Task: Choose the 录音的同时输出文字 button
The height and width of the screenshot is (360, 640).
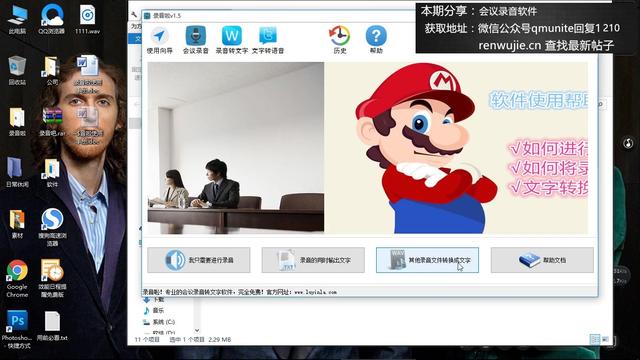Action: click(x=313, y=260)
